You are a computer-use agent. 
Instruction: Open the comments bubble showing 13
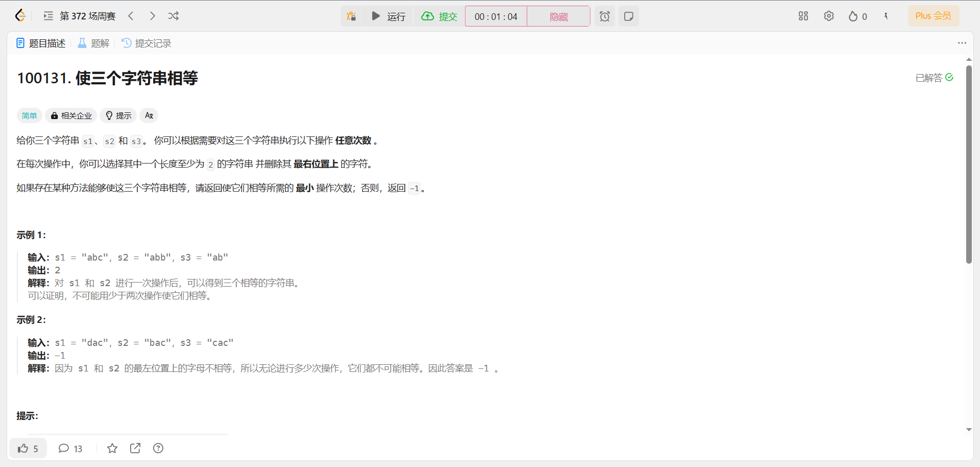70,448
